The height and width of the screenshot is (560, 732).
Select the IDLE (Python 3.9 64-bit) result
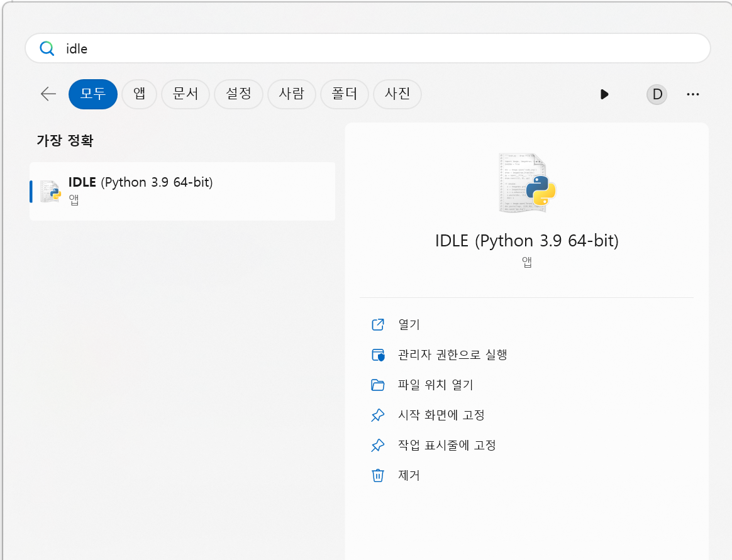click(182, 191)
